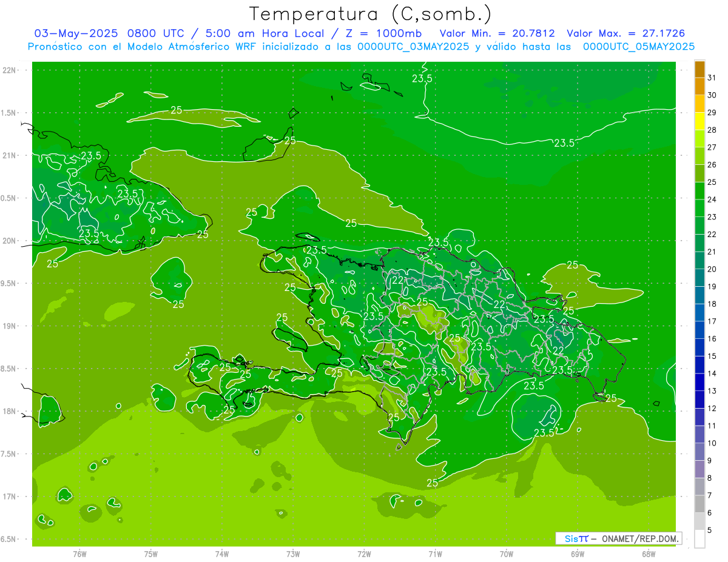Viewport: 728px width, 562px height.
Task: Click the color bar label '18'
Action: [712, 304]
